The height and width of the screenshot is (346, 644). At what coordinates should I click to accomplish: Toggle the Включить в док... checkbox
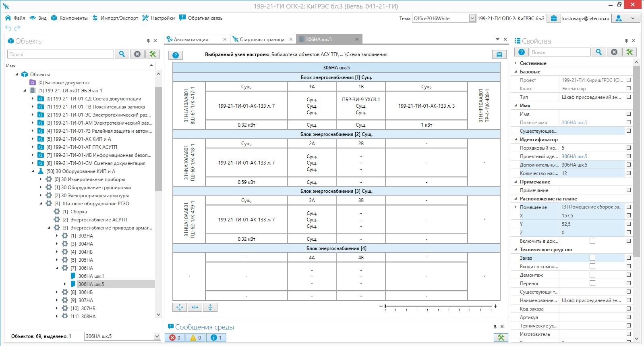point(592,241)
